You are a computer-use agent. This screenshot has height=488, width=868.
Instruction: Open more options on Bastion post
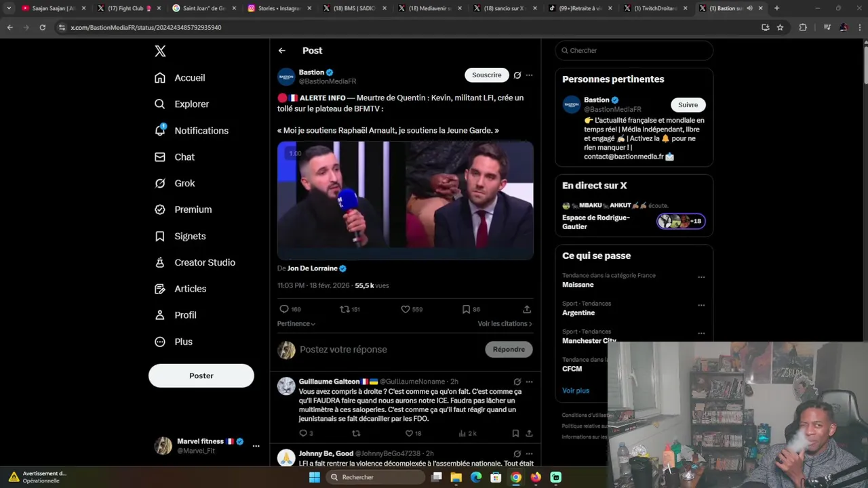pyautogui.click(x=530, y=75)
